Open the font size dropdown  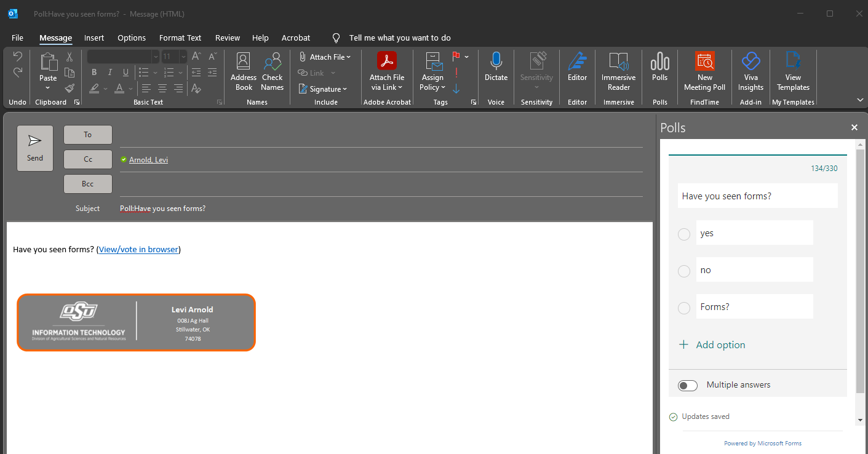[182, 56]
